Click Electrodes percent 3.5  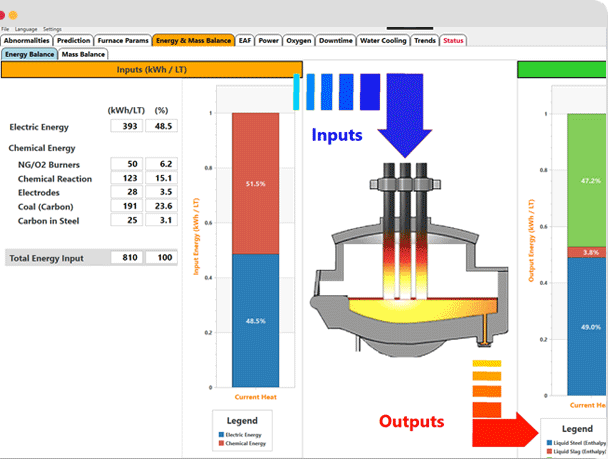162,192
